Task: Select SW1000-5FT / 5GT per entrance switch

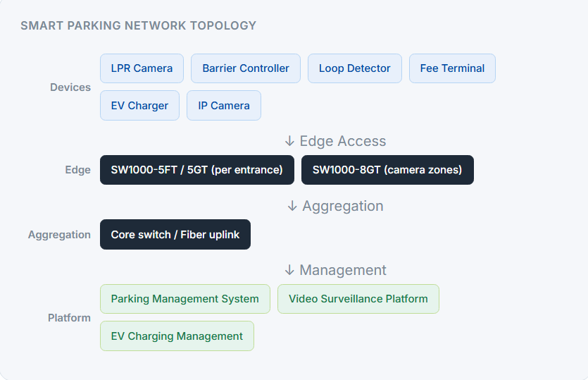Action: tap(197, 170)
